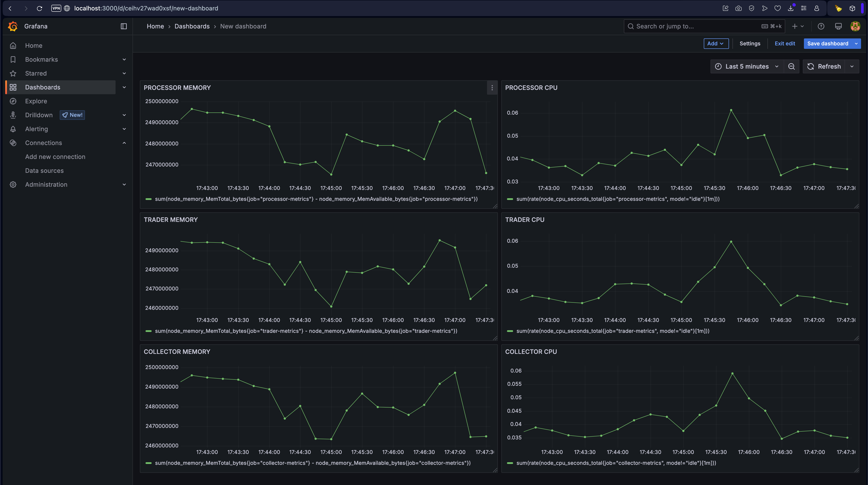Toggle Processor CPU legend series visibility
The height and width of the screenshot is (485, 868).
point(618,199)
